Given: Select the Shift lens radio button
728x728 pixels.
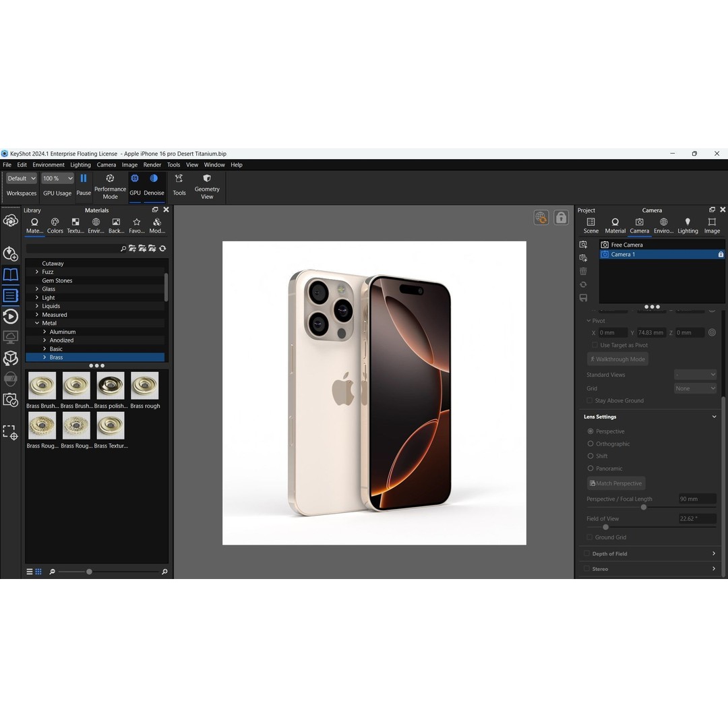Looking at the screenshot, I should [x=590, y=456].
